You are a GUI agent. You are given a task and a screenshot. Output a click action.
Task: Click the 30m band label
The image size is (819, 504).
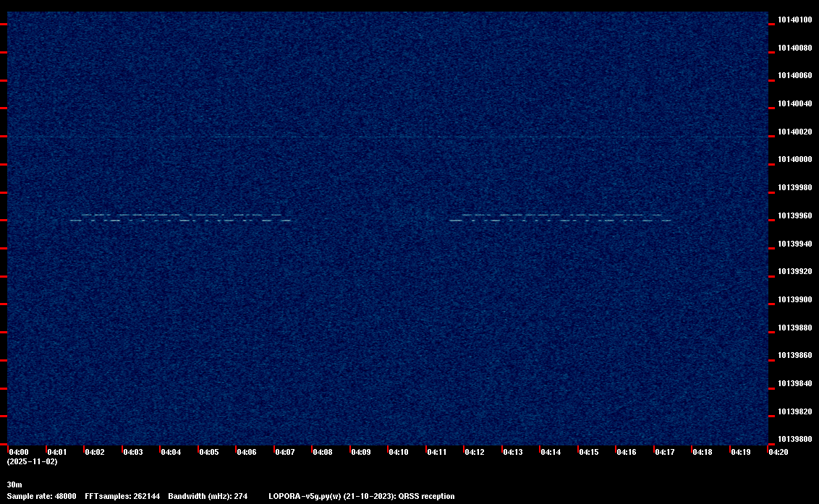(x=14, y=484)
